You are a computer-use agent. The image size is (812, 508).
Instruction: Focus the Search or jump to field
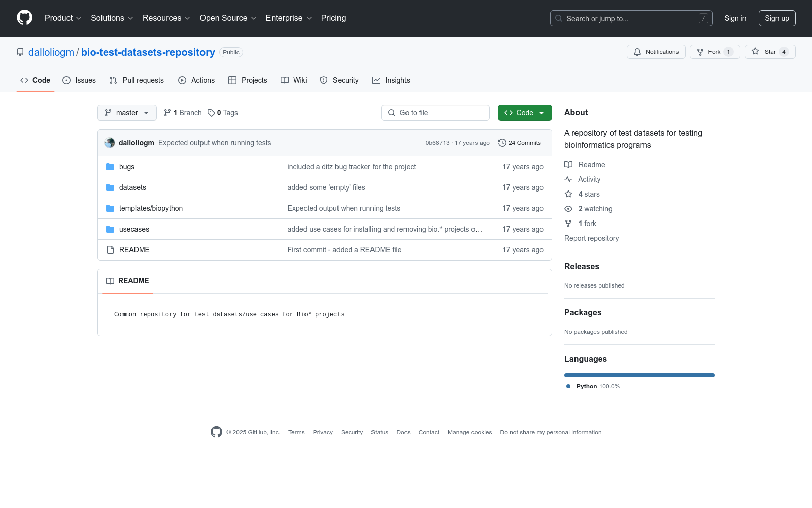631,18
